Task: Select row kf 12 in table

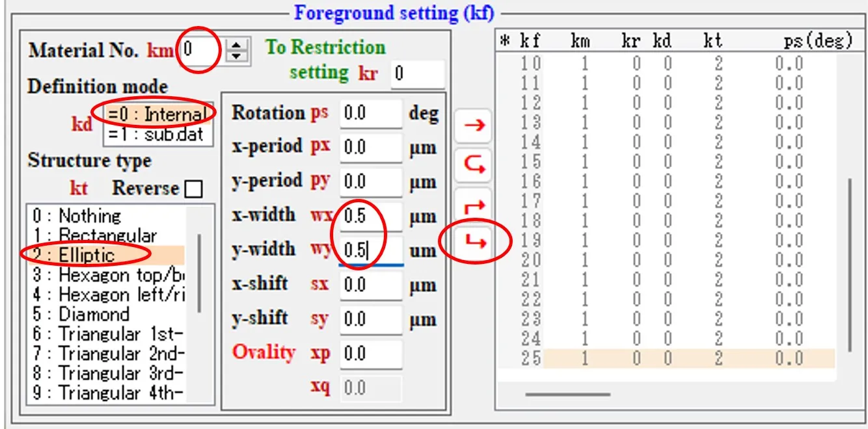Action: point(667,103)
